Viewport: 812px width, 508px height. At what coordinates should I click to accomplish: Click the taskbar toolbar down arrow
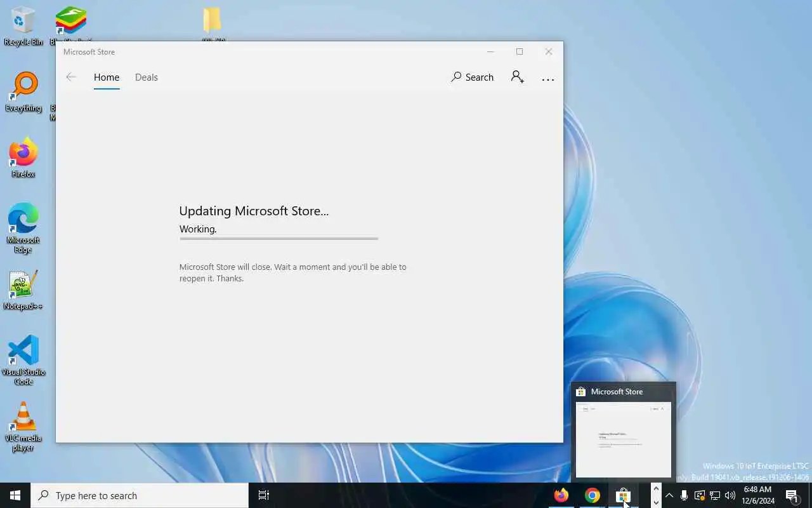[656, 502]
